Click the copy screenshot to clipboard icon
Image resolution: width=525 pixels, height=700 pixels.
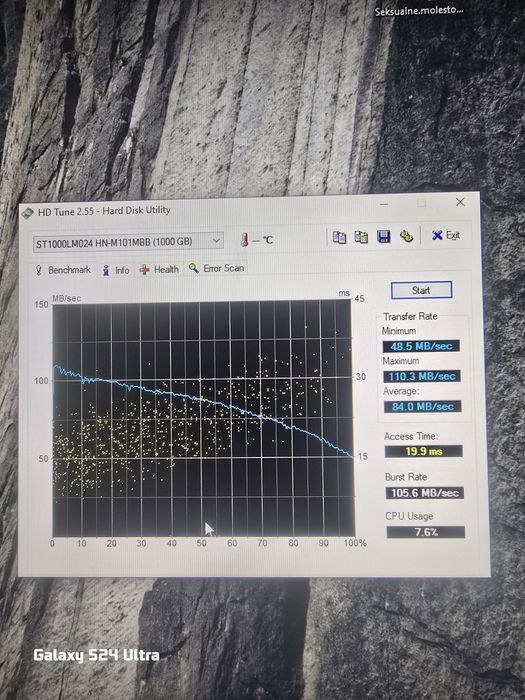361,237
